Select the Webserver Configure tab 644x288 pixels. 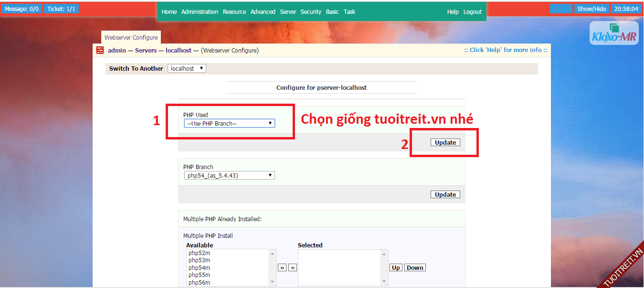coord(131,37)
